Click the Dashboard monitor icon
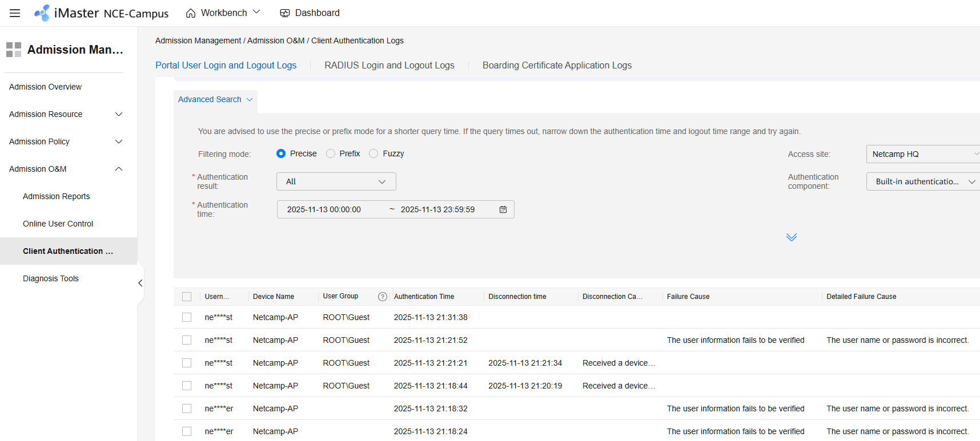The width and height of the screenshot is (980, 441). click(x=285, y=13)
